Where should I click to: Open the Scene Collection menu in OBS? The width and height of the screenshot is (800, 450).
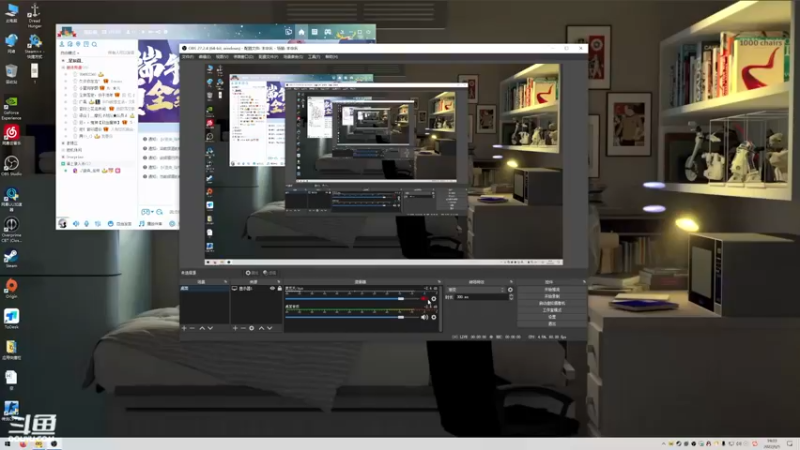(x=293, y=57)
